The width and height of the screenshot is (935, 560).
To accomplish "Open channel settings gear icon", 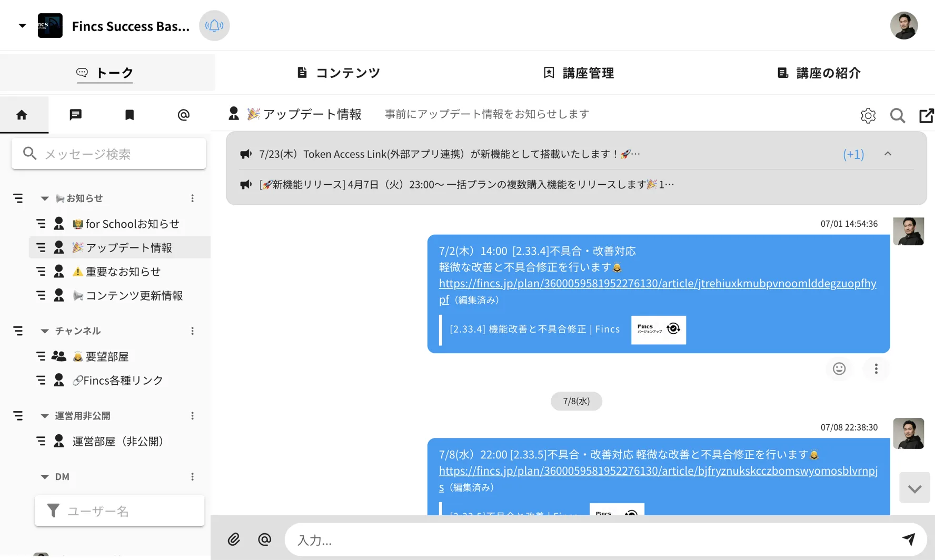I will pos(868,115).
